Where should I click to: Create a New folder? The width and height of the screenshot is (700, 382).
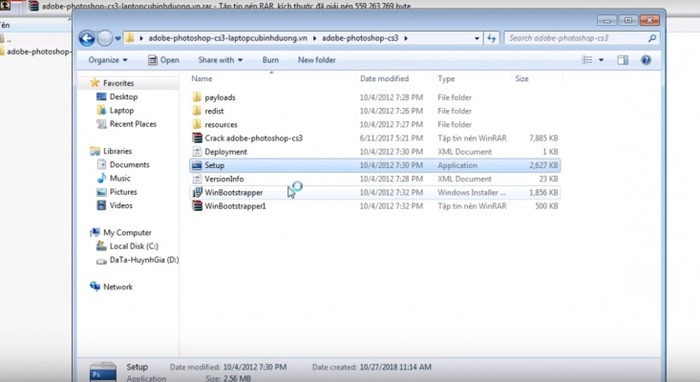point(317,60)
